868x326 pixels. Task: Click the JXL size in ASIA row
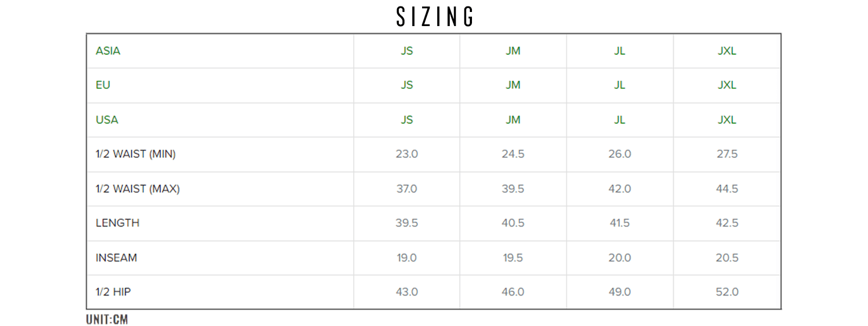[x=727, y=51]
